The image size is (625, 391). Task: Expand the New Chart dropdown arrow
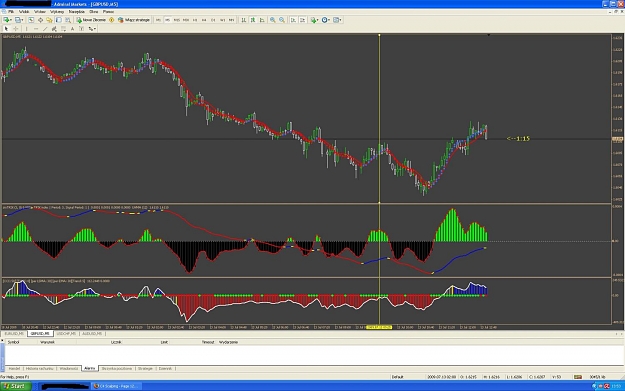pos(11,20)
